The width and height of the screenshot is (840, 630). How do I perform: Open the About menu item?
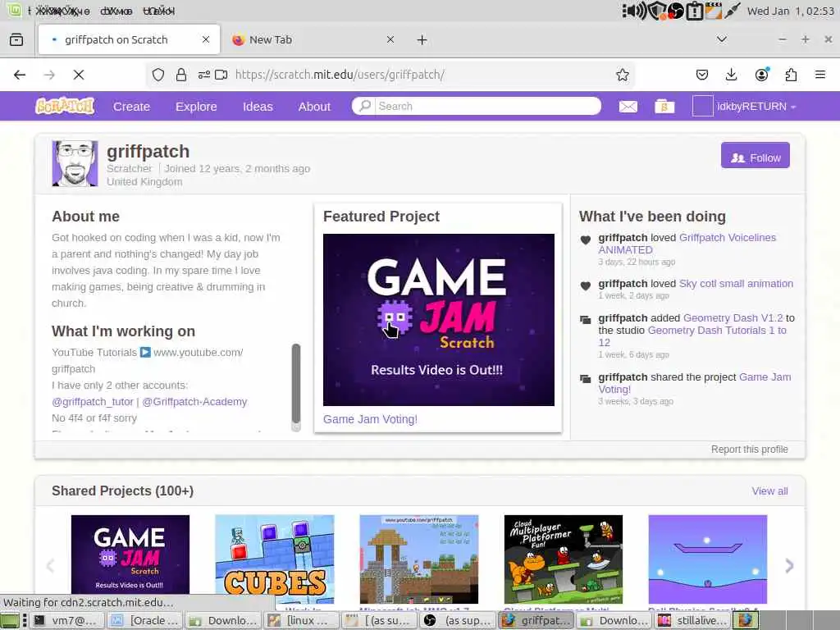[314, 107]
